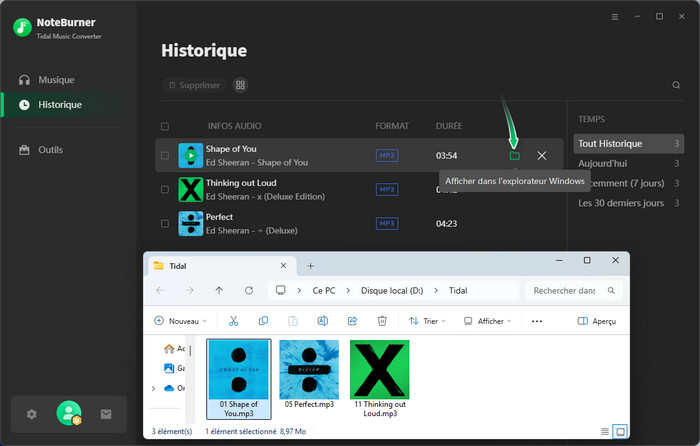Go to the Musique section
700x446 pixels.
pyautogui.click(x=56, y=80)
